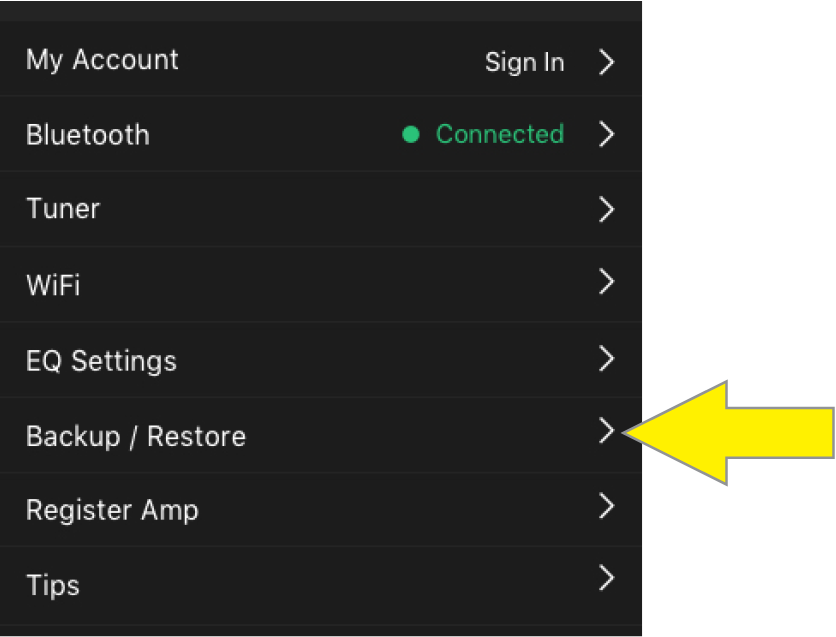Click the chevron beside WiFi
Image resolution: width=836 pixels, height=637 pixels.
606,282
